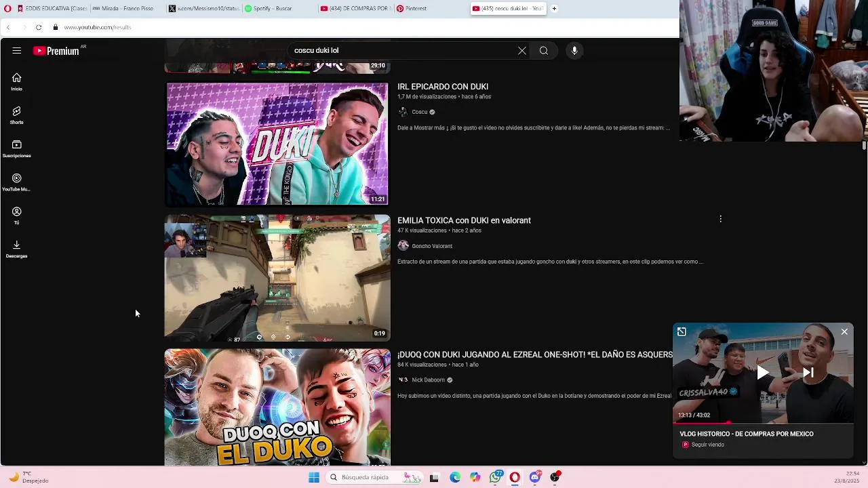Screen dimensions: 868x488
Task: Go to YouTube Premium home logo
Action: (56, 51)
